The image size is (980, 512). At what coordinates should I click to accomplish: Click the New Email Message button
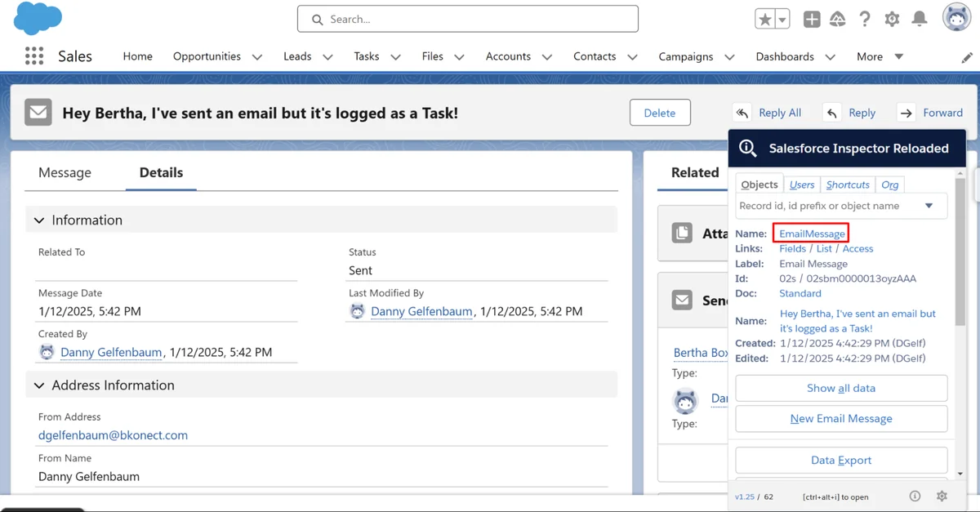click(841, 418)
